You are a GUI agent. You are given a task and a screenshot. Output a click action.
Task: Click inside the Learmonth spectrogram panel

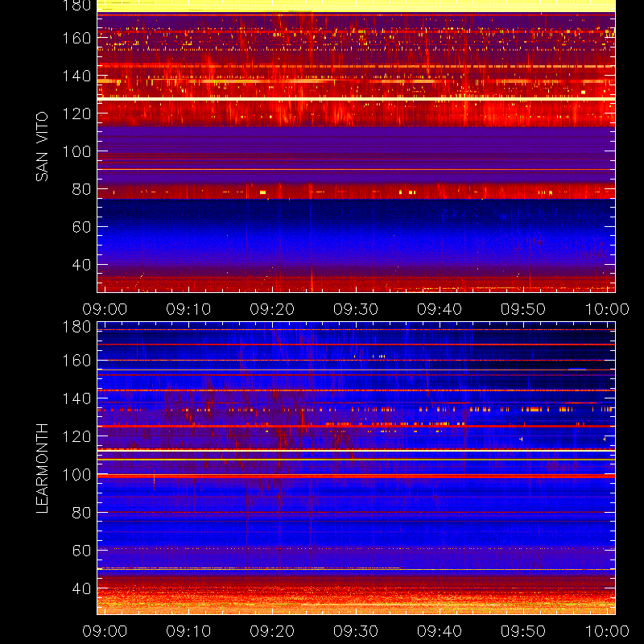356,469
